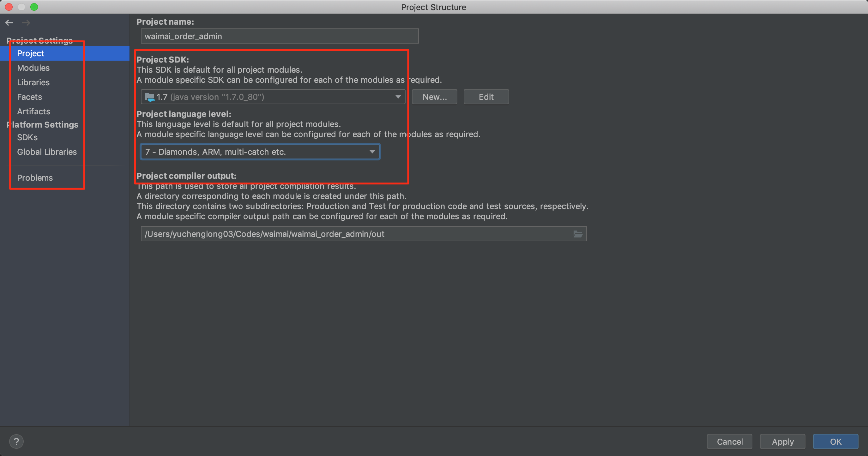
Task: Click the help question mark icon
Action: pos(16,441)
